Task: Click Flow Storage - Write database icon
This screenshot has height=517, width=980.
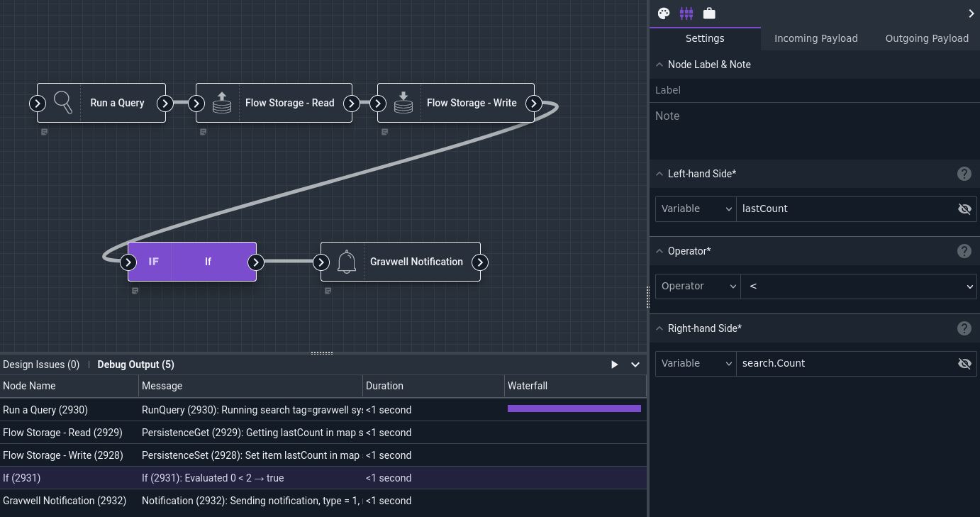Action: [403, 103]
